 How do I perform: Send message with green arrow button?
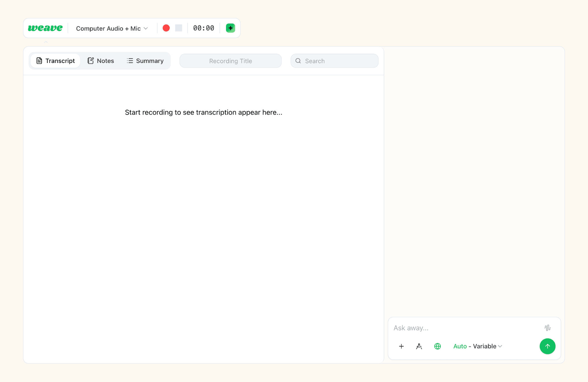click(x=547, y=346)
